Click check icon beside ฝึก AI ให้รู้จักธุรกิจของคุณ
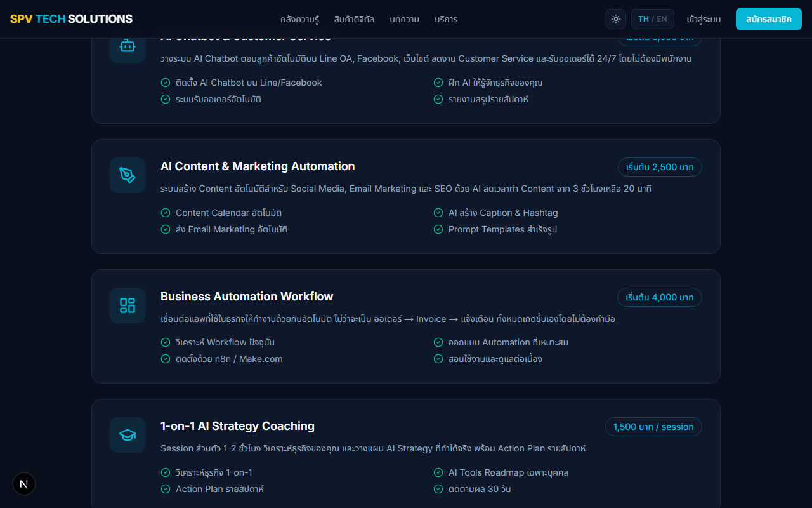 point(438,83)
